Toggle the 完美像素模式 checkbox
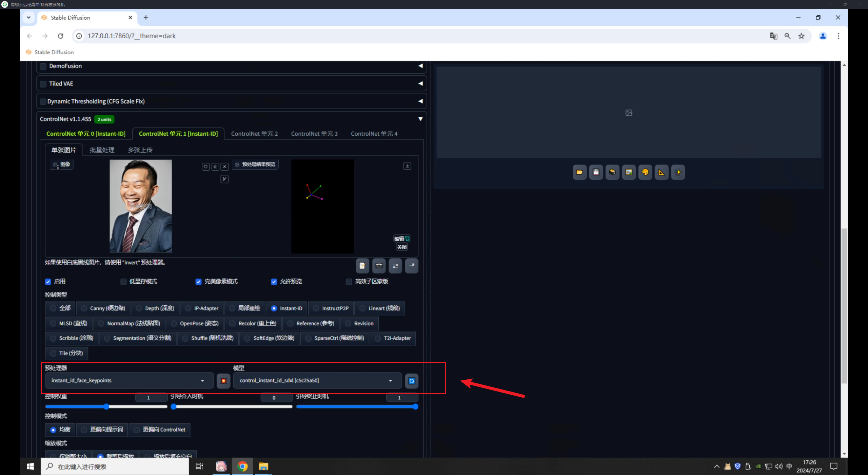 tap(199, 282)
